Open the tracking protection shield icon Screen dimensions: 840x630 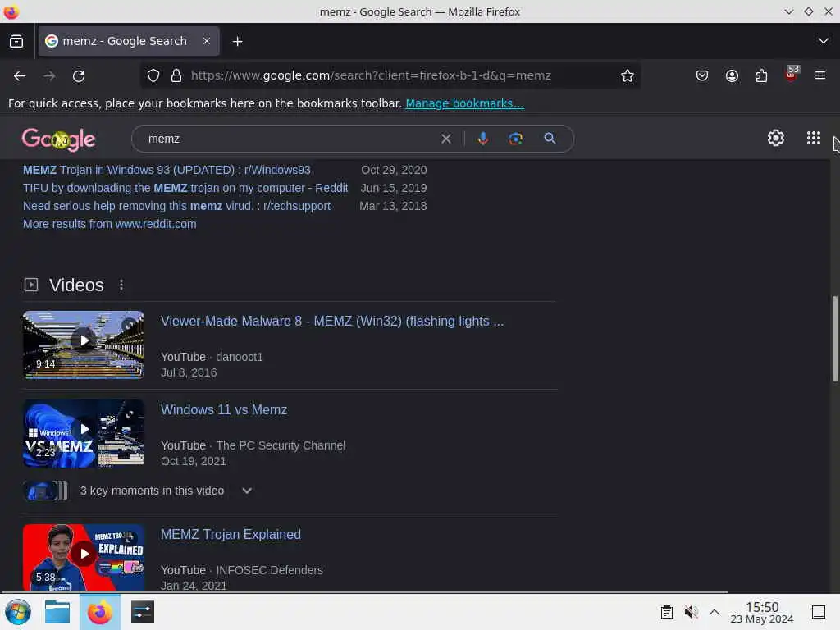[153, 76]
